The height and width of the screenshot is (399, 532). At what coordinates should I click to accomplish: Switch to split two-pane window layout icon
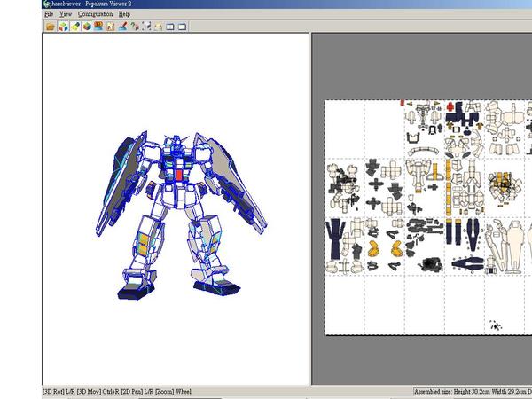tap(170, 27)
